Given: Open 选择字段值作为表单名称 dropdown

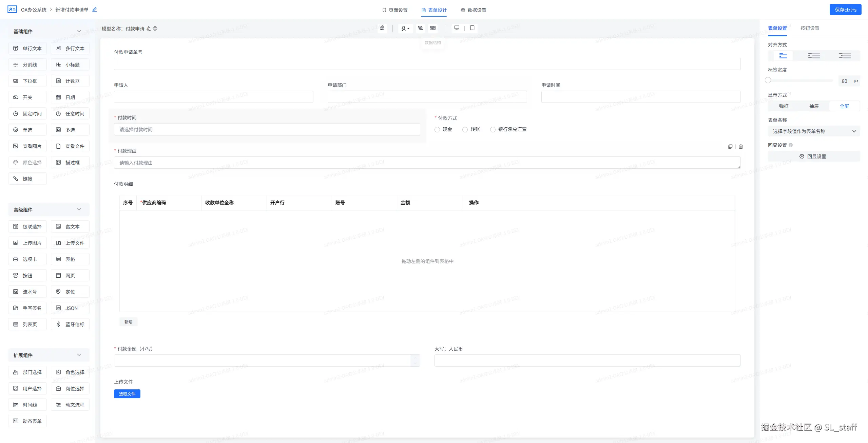Looking at the screenshot, I should click(x=813, y=131).
